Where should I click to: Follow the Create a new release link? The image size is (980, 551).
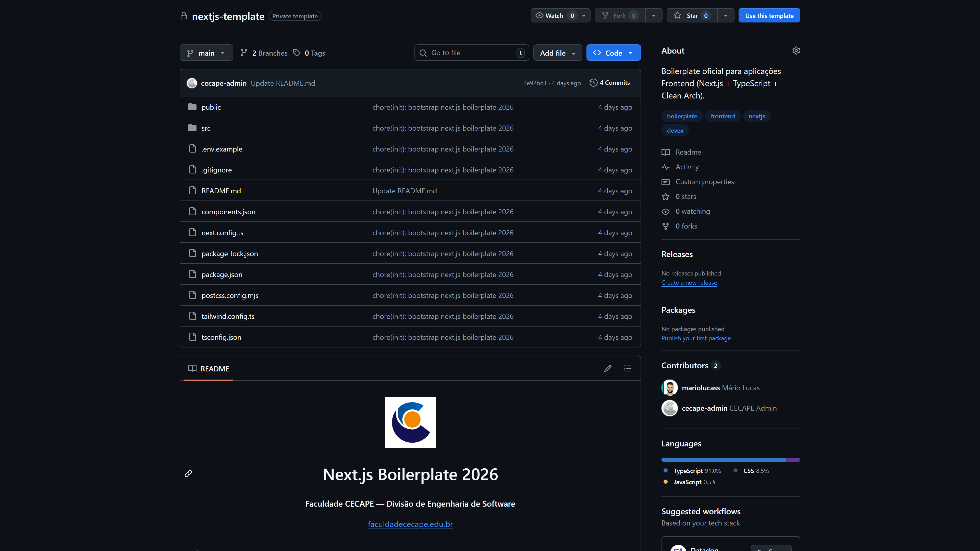click(x=689, y=283)
